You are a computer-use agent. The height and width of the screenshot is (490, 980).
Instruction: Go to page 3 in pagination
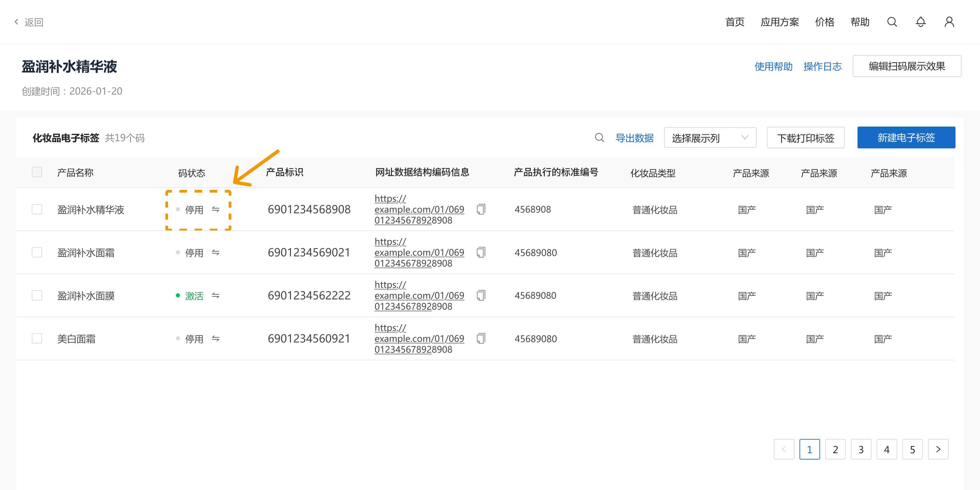[x=861, y=449]
